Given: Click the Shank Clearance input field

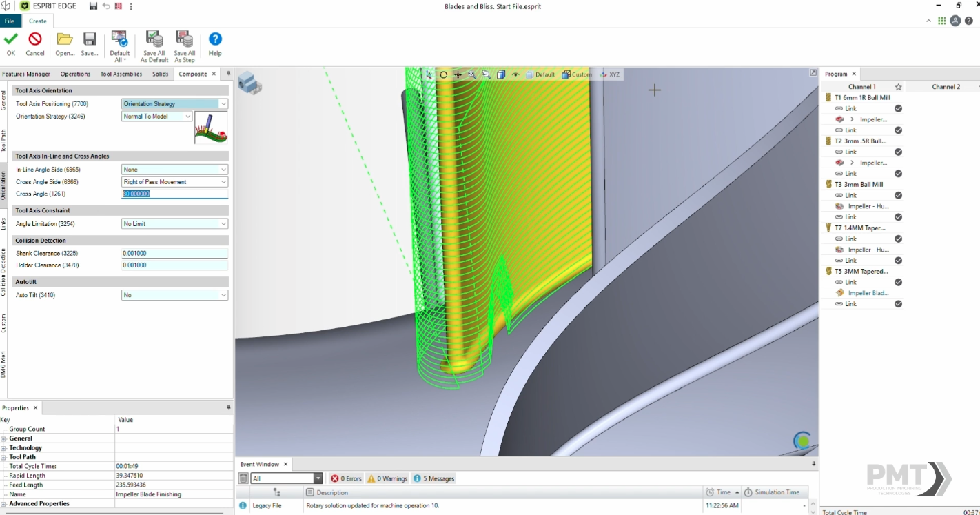Looking at the screenshot, I should click(x=175, y=253).
